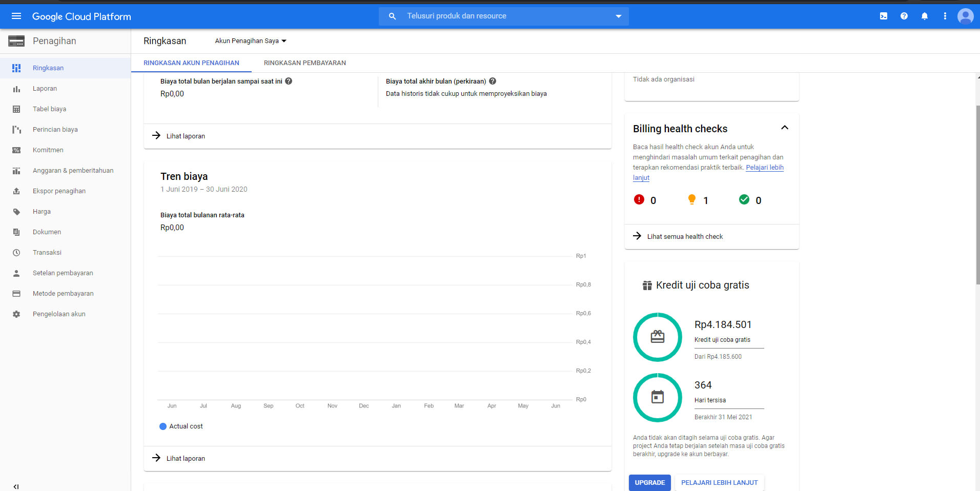
Task: Open the three-dot settings menu
Action: [945, 16]
